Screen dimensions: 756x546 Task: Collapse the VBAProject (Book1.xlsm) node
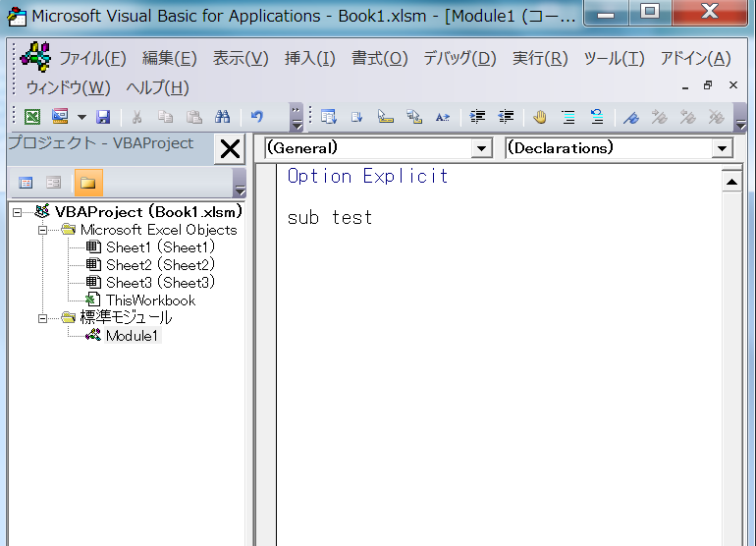(x=18, y=212)
